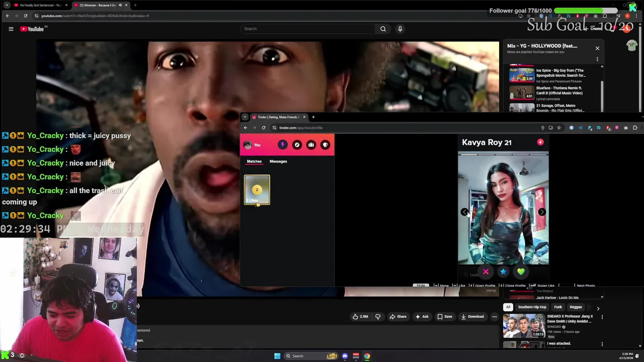Viewport: 644px width, 362px height.
Task: Click Tinder's lightning bolt Boost icon
Action: coord(282,145)
